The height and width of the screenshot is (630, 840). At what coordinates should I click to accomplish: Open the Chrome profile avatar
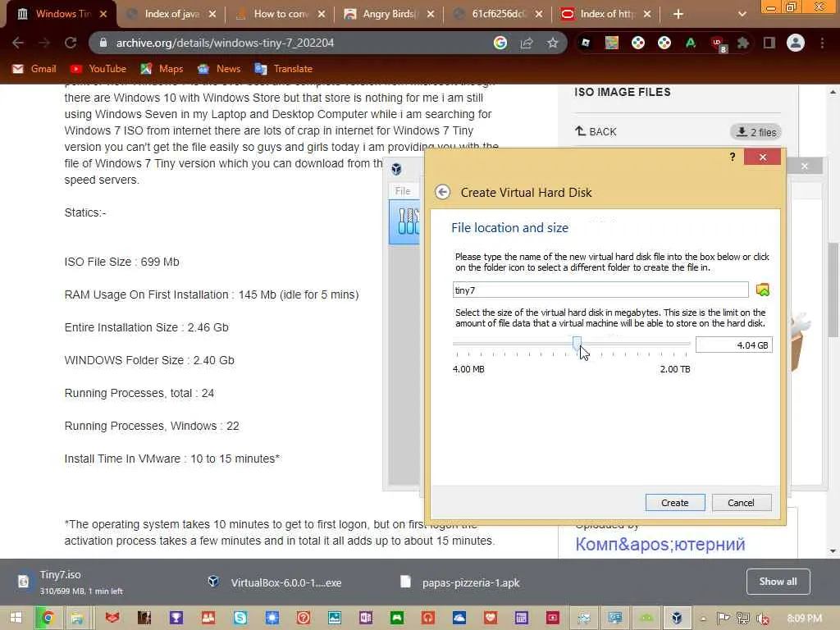(x=796, y=43)
